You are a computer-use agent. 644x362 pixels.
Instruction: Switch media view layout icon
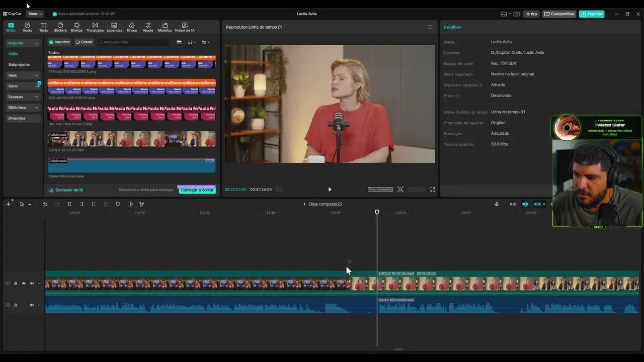(179, 42)
